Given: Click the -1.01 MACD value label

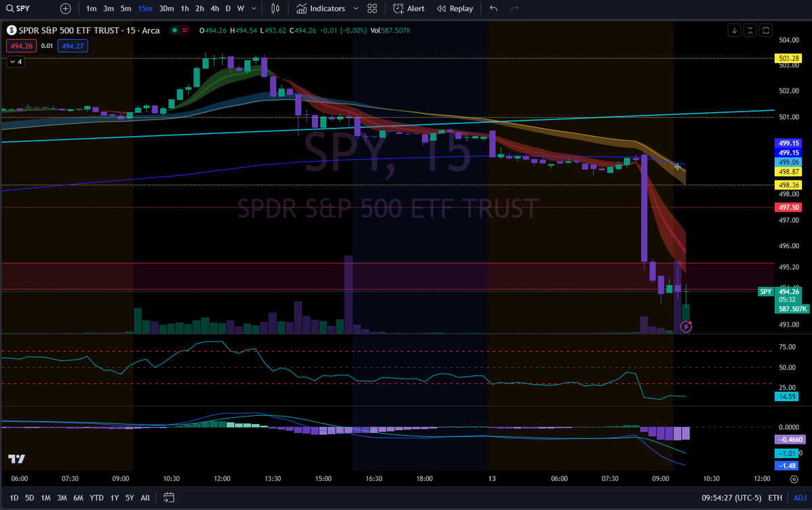Looking at the screenshot, I should (x=788, y=453).
